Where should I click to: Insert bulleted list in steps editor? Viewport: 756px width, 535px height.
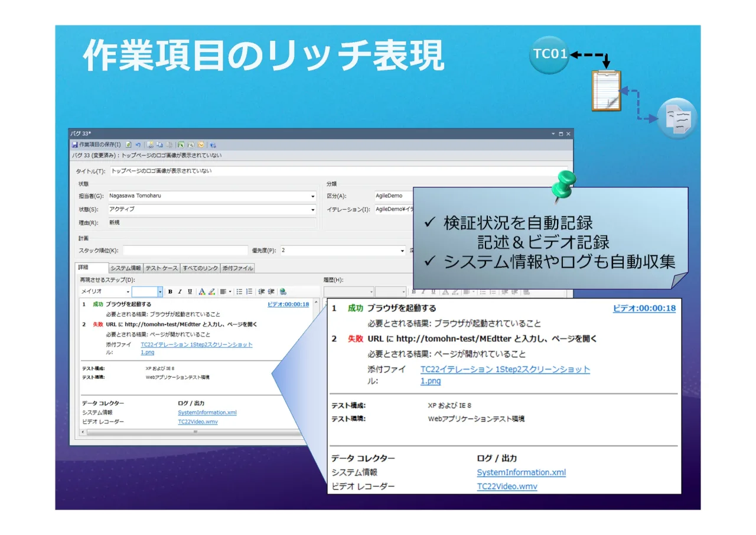click(x=239, y=291)
